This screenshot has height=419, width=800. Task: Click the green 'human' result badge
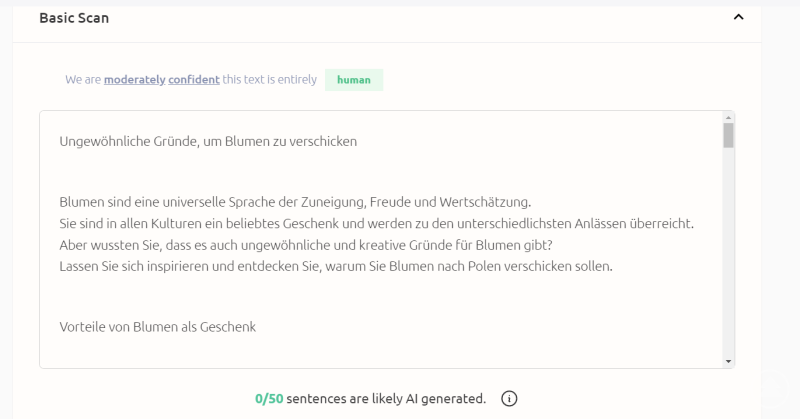click(353, 80)
